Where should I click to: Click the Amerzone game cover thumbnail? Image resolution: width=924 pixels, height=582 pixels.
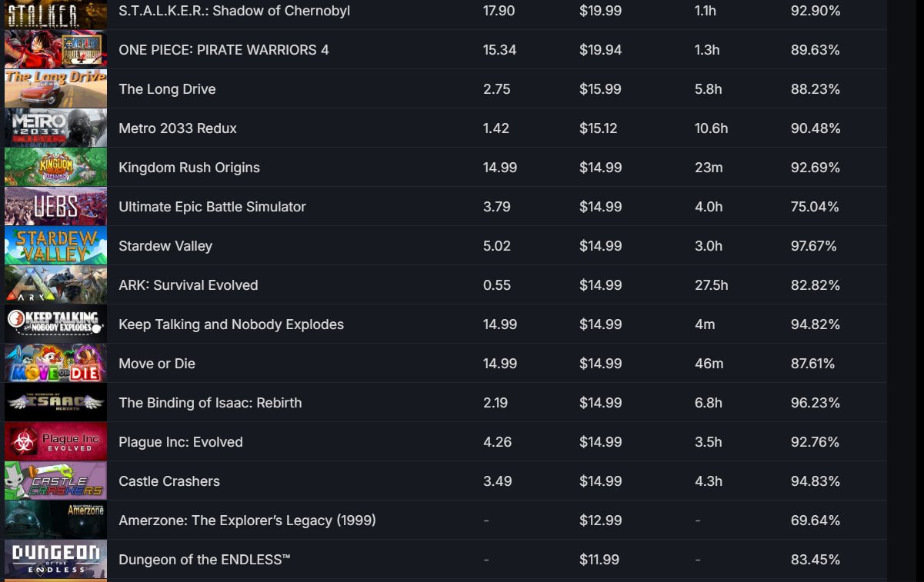click(55, 520)
